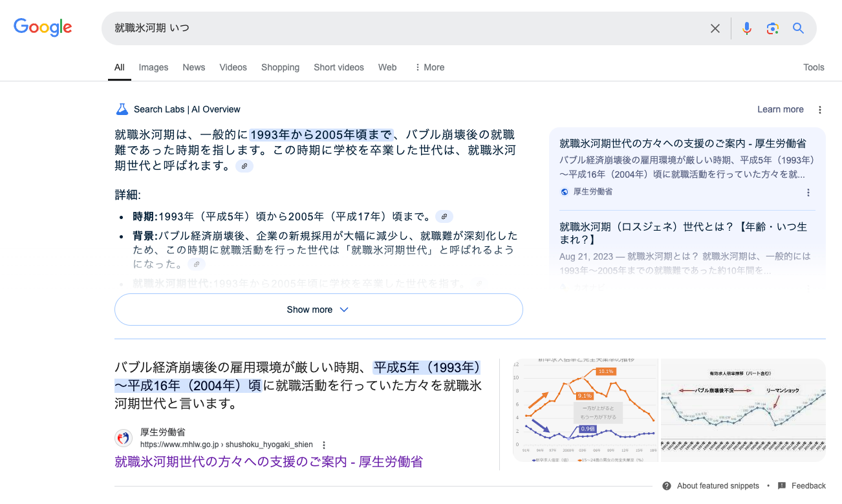The image size is (842, 504).
Task: Click the question mark icon for featured snippets
Action: [x=667, y=486]
